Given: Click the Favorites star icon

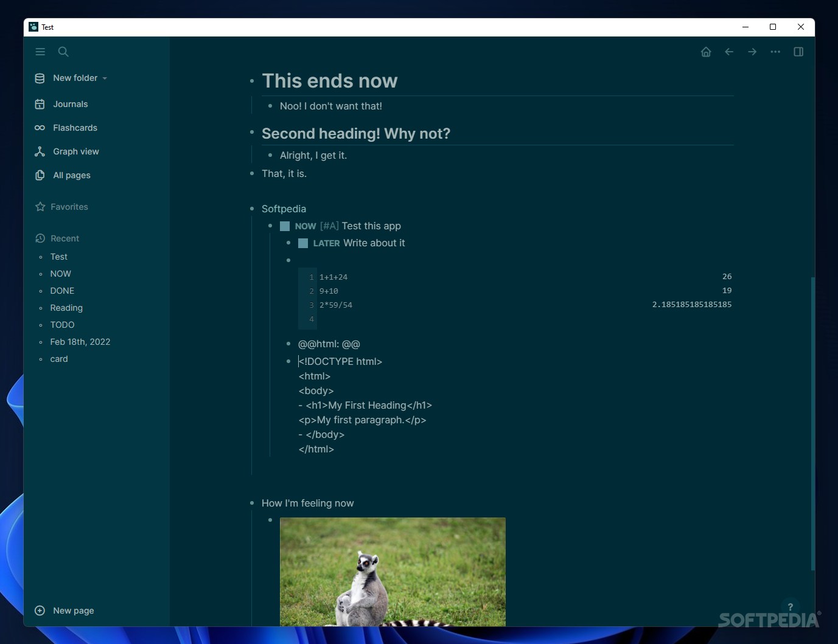Looking at the screenshot, I should 40,207.
